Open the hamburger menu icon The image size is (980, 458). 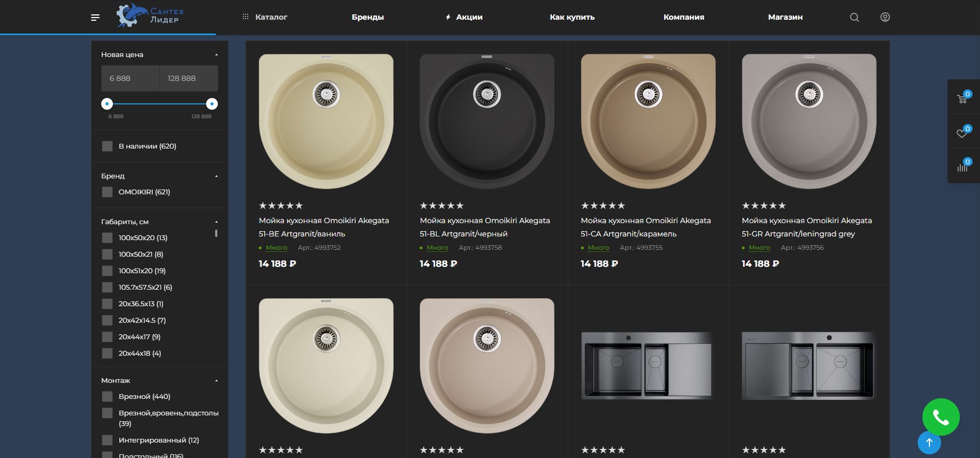[95, 18]
